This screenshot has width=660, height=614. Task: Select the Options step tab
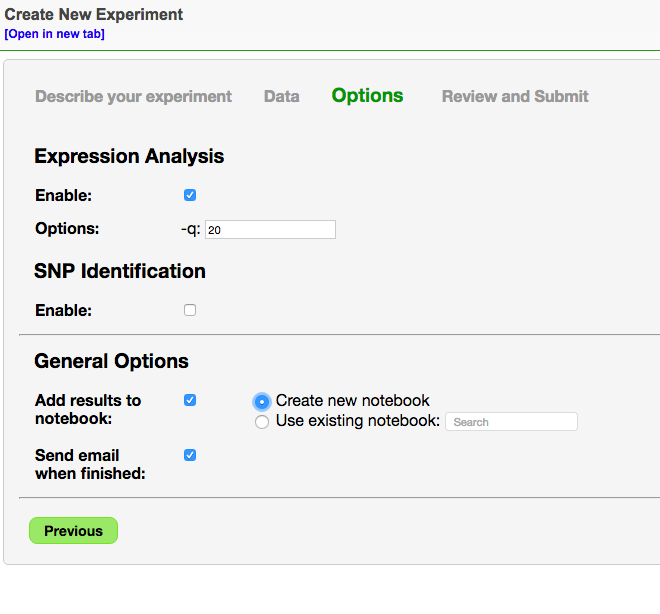pyautogui.click(x=367, y=96)
